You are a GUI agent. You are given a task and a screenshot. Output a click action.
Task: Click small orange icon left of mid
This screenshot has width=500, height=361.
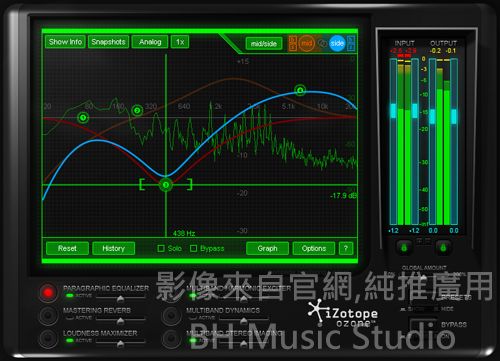coord(292,43)
